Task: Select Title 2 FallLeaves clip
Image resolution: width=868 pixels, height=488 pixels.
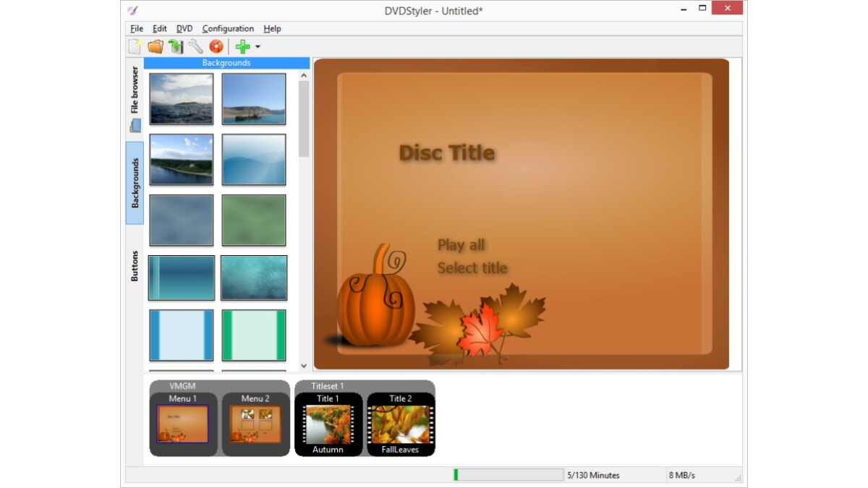Action: [401, 424]
